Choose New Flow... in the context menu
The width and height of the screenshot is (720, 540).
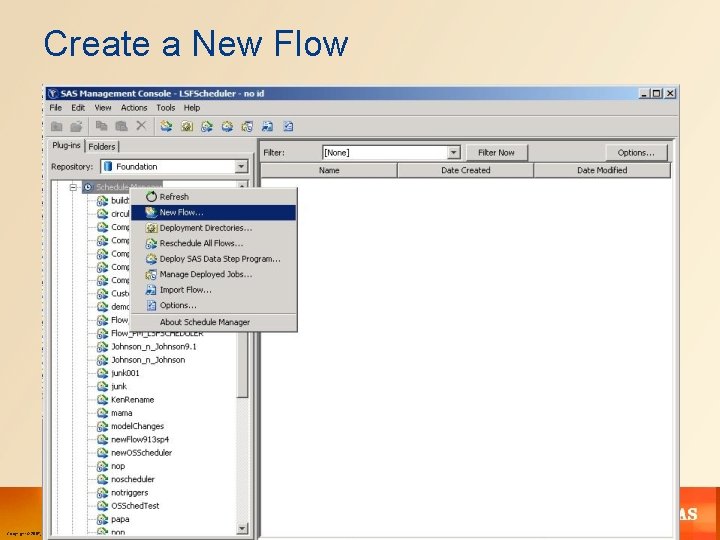click(x=214, y=212)
